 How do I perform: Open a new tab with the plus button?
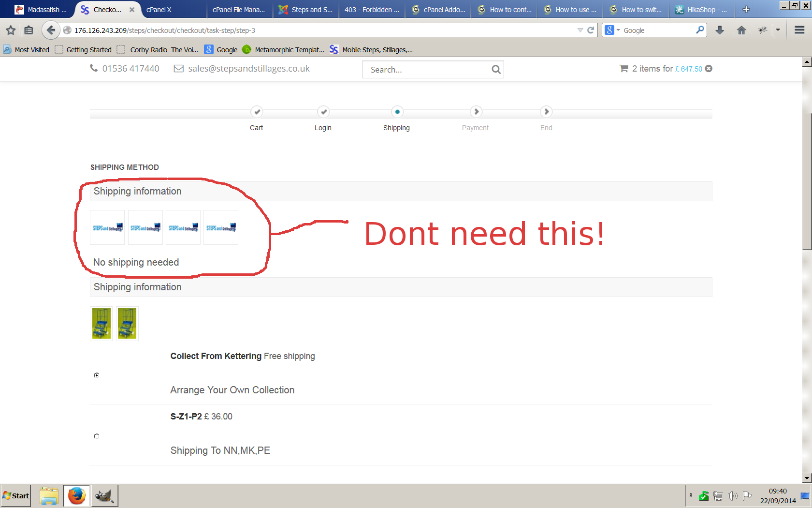(746, 10)
